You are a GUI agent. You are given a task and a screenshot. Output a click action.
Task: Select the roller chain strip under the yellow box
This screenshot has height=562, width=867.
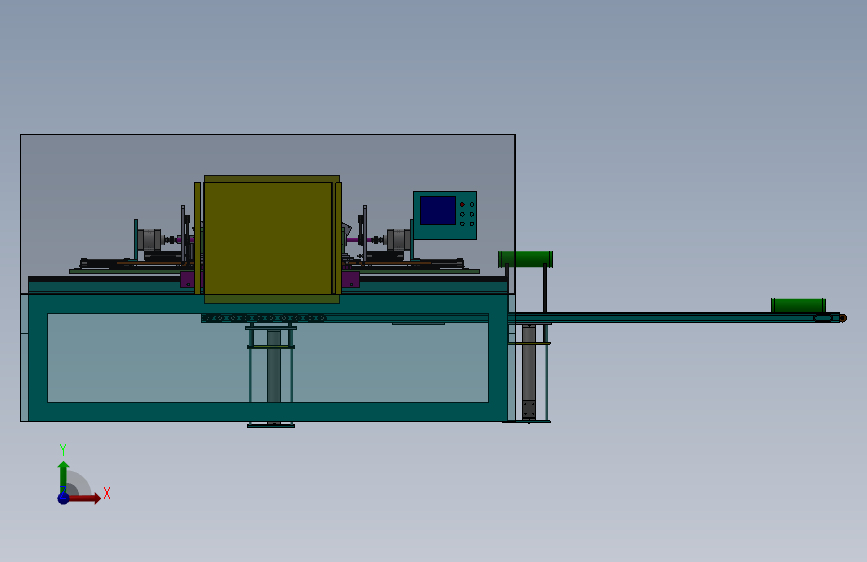264,318
